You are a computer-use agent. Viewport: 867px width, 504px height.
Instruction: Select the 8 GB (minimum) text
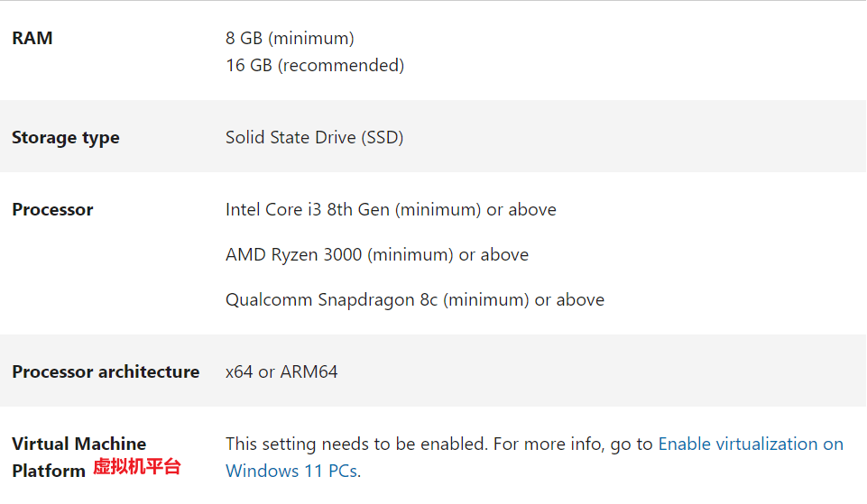[x=290, y=39]
